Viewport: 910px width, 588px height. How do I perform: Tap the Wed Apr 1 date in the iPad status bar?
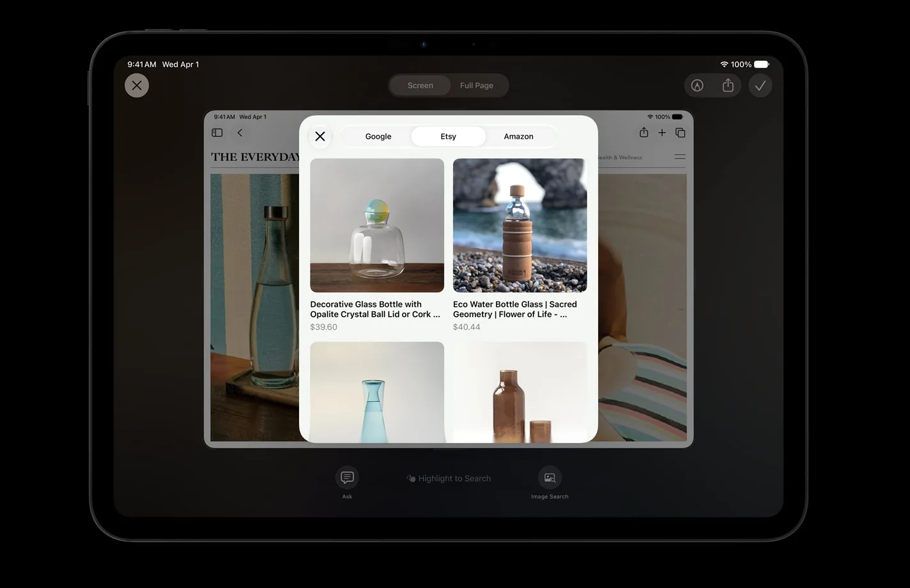pyautogui.click(x=180, y=65)
